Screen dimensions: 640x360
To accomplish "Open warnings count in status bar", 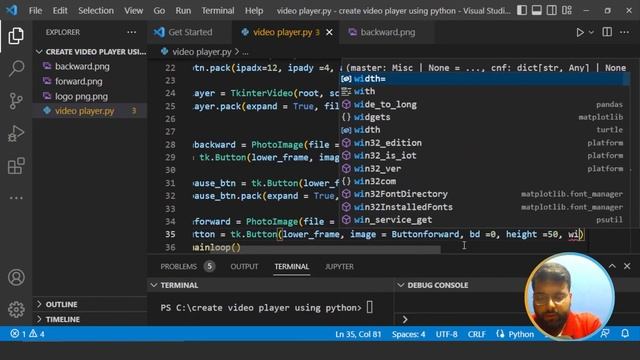I will coord(37,334).
